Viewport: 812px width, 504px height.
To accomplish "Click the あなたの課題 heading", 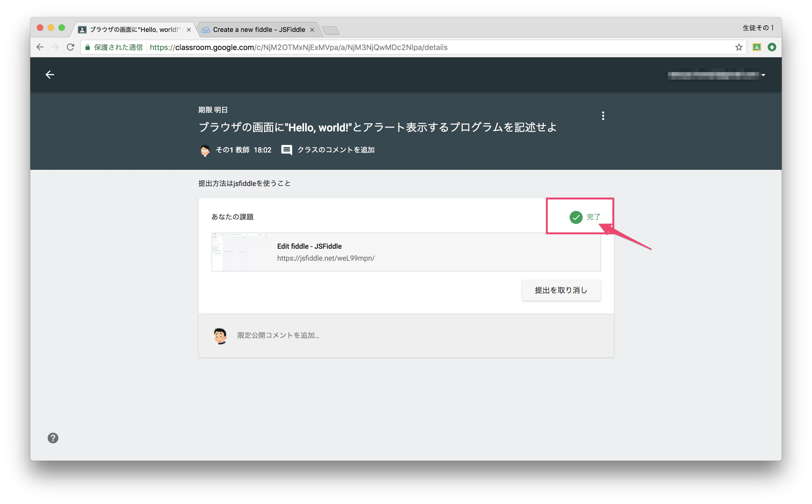I will tap(232, 217).
